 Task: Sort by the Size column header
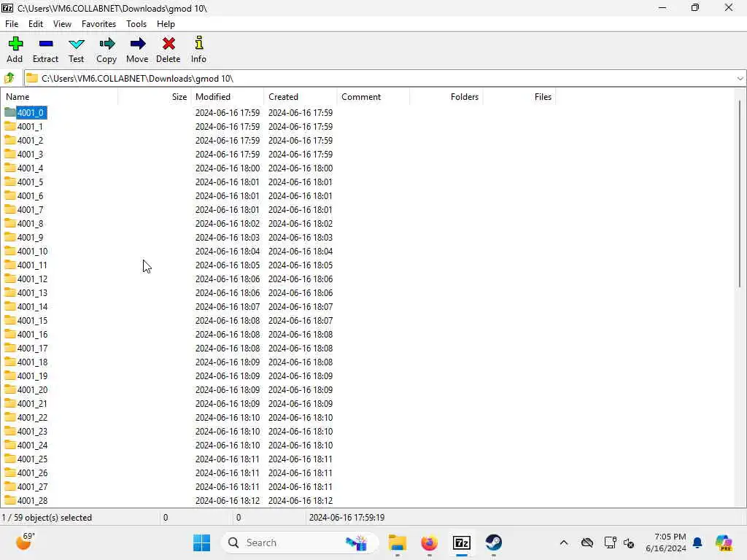(155, 97)
